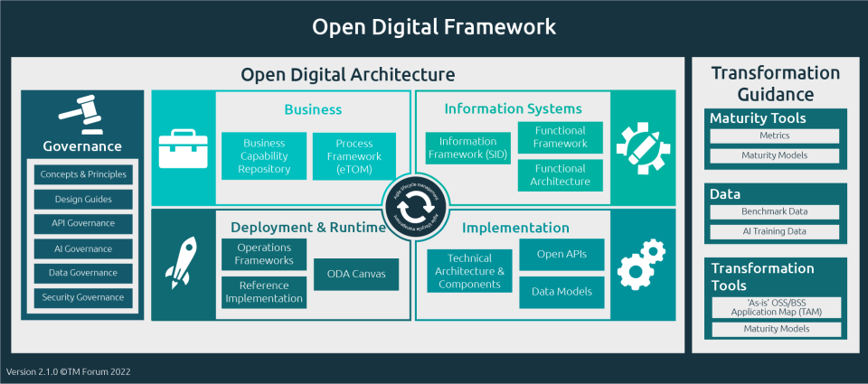Select AI Governance entry
This screenshot has width=868, height=384.
(x=83, y=248)
